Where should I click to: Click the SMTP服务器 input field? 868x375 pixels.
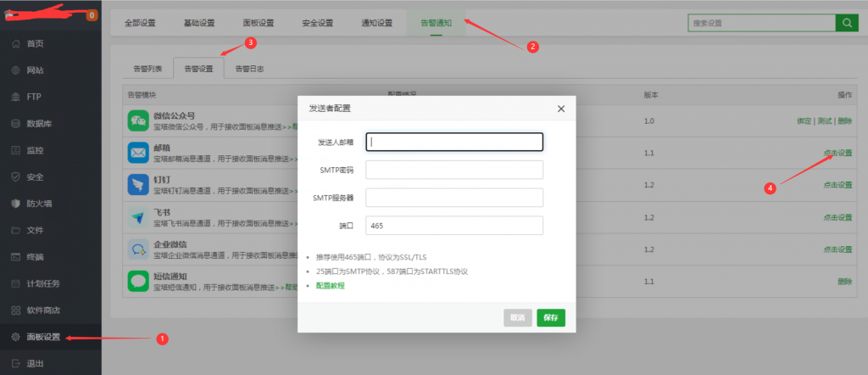453,198
